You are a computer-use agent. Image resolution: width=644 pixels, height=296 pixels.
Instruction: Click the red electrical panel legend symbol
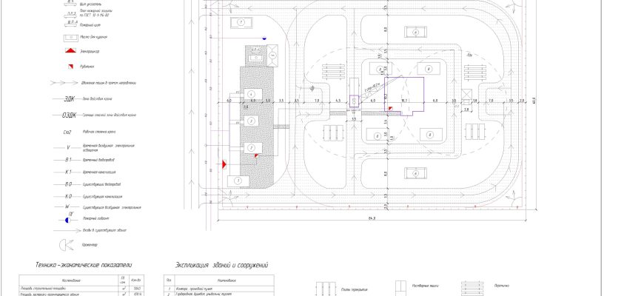click(x=67, y=51)
